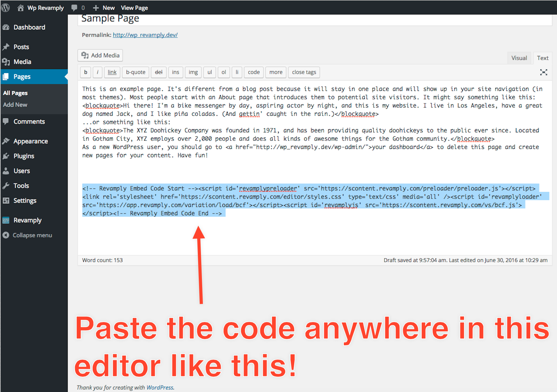Open the Users menu
This screenshot has width=557, height=392.
point(34,171)
